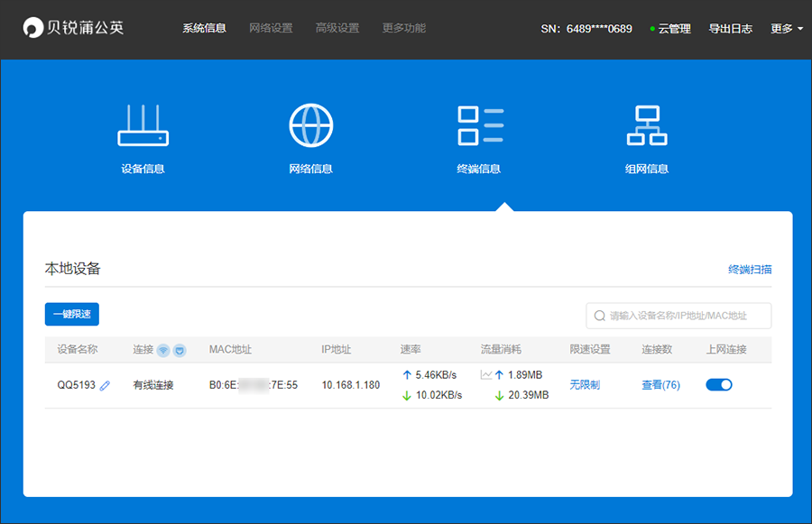Focus the device name/IP/MAC search field

coord(678,316)
